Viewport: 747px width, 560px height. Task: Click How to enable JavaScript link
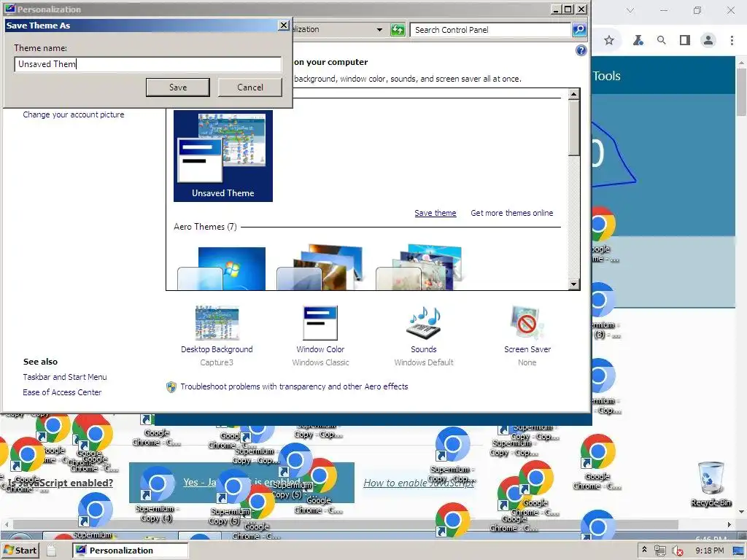[x=419, y=483]
